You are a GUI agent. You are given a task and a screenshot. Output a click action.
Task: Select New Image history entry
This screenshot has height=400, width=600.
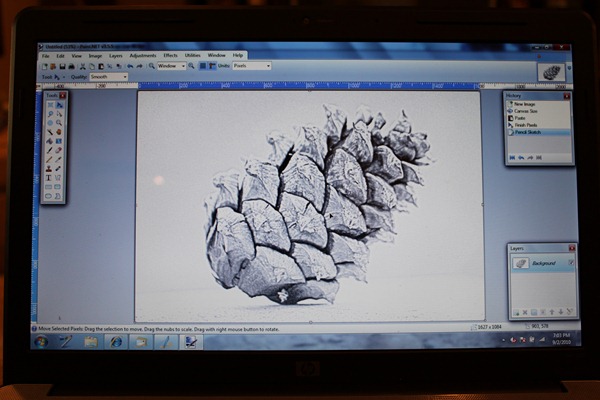point(538,104)
